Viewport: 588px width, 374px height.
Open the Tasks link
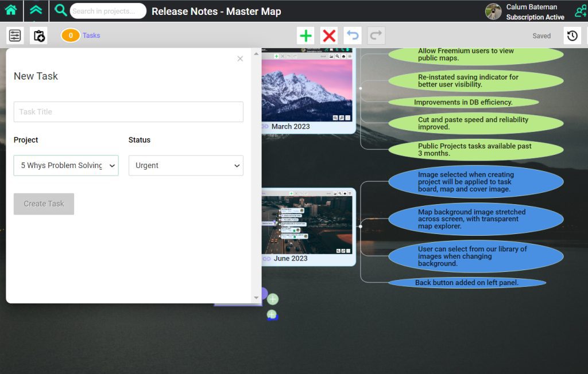(x=91, y=36)
